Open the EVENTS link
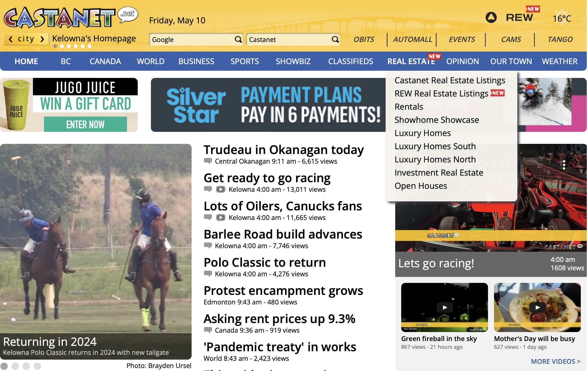Screen dimensions: 588x371 coord(462,39)
